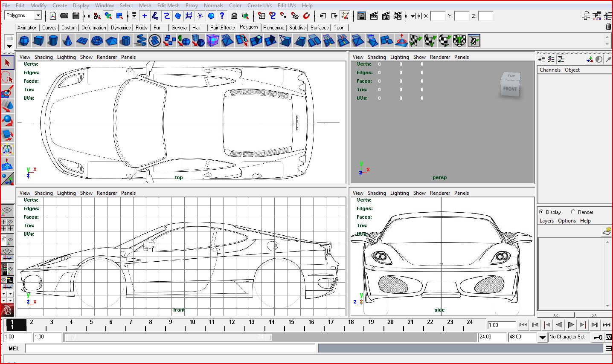Open the Edit Mesh menu
The height and width of the screenshot is (364, 613).
pyautogui.click(x=168, y=6)
